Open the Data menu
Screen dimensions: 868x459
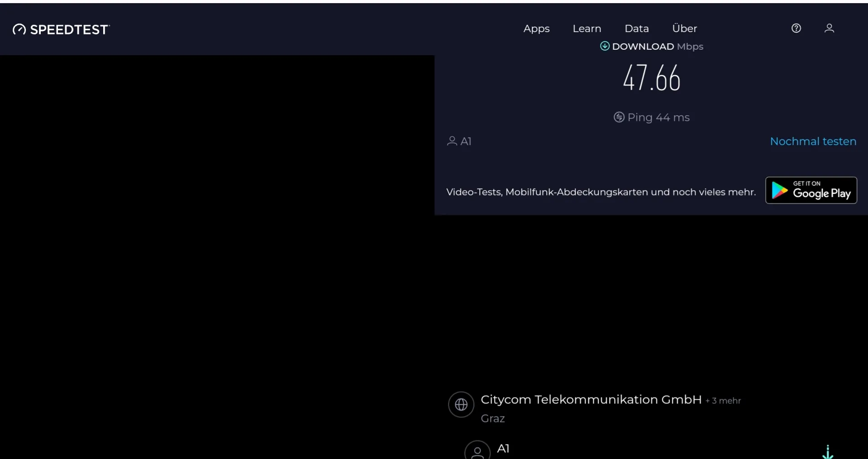pos(636,28)
